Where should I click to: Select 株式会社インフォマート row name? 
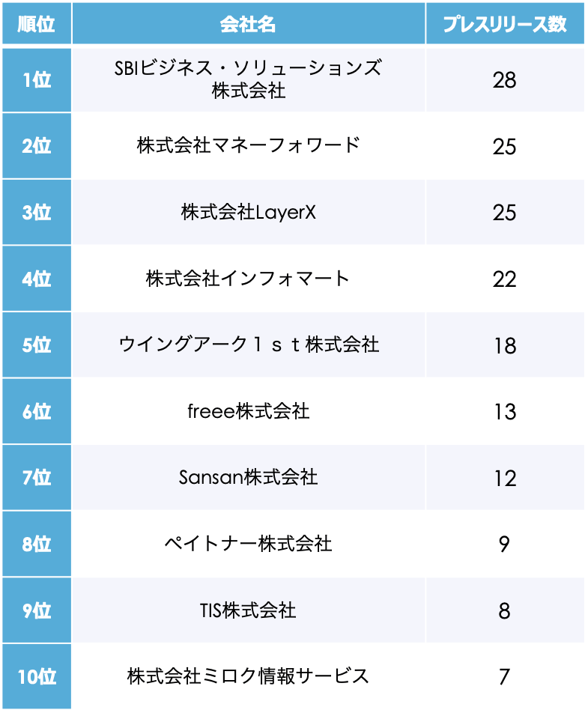coord(248,279)
